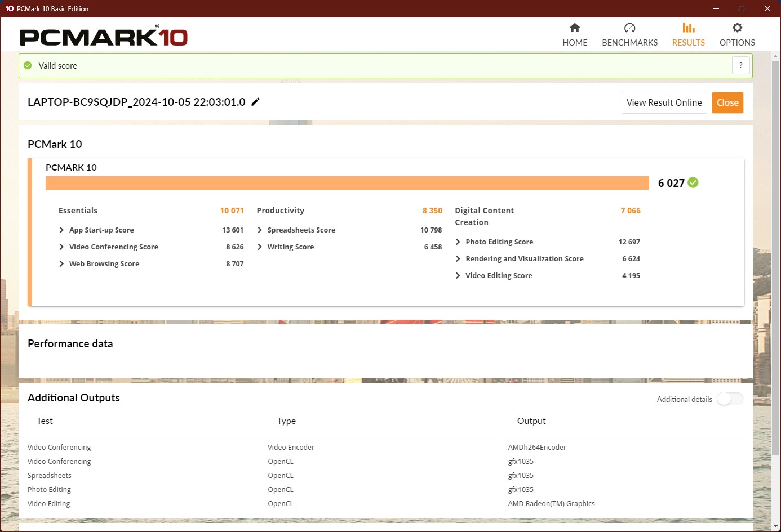Screen dimensions: 781x532
Task: Click the Digital Content Creation heading
Action: click(x=485, y=216)
